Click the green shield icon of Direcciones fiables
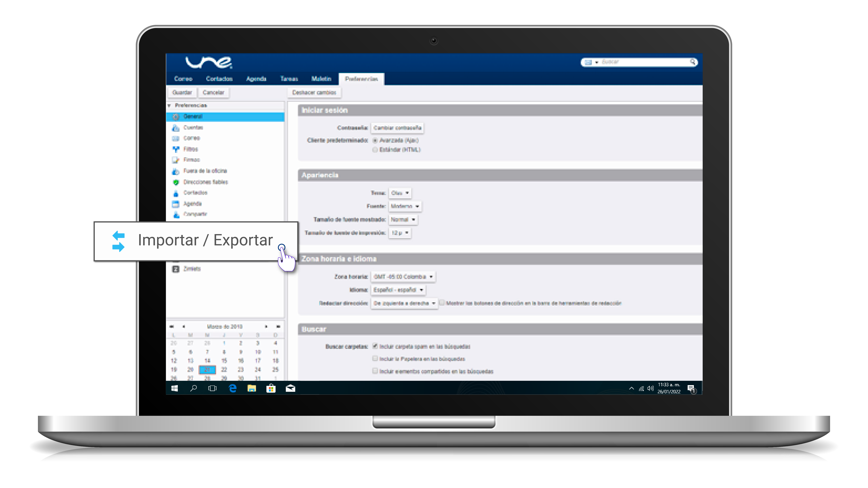Viewport: 868px width, 488px height. click(176, 182)
